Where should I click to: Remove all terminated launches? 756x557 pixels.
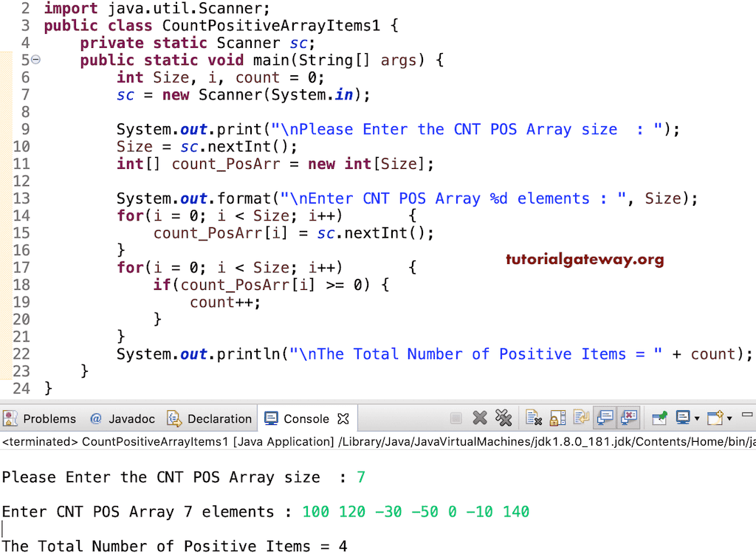[504, 418]
